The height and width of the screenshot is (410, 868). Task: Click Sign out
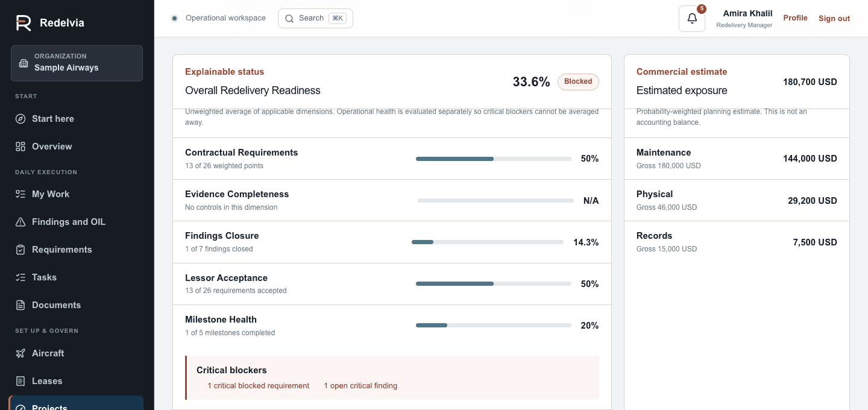[x=834, y=19]
